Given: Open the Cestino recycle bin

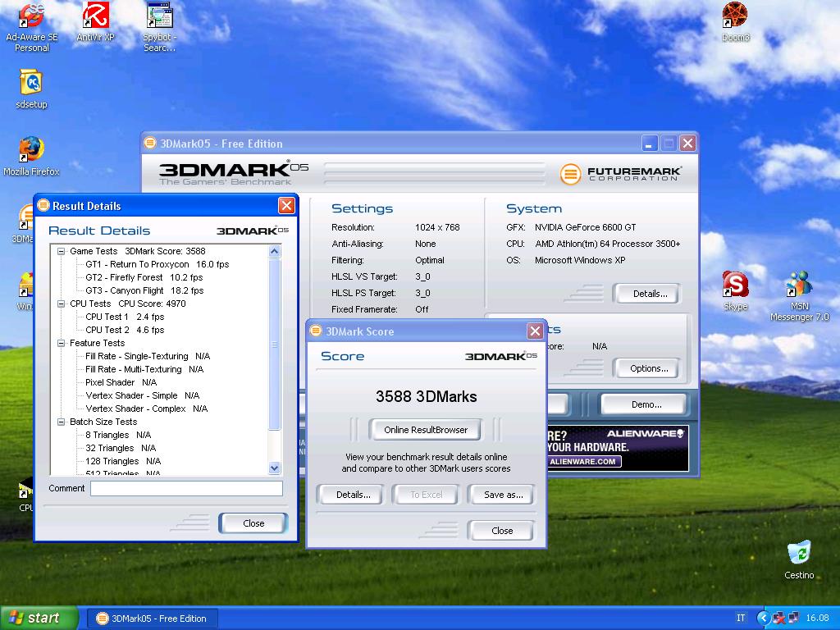Looking at the screenshot, I should pyautogui.click(x=799, y=560).
